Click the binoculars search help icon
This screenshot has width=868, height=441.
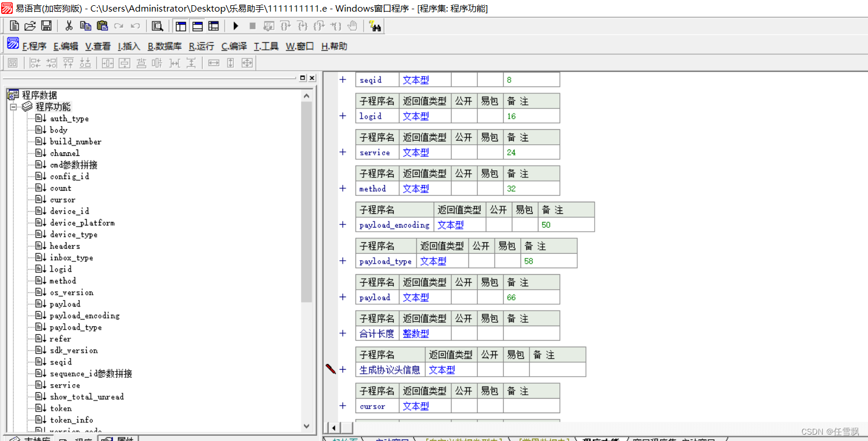[375, 26]
